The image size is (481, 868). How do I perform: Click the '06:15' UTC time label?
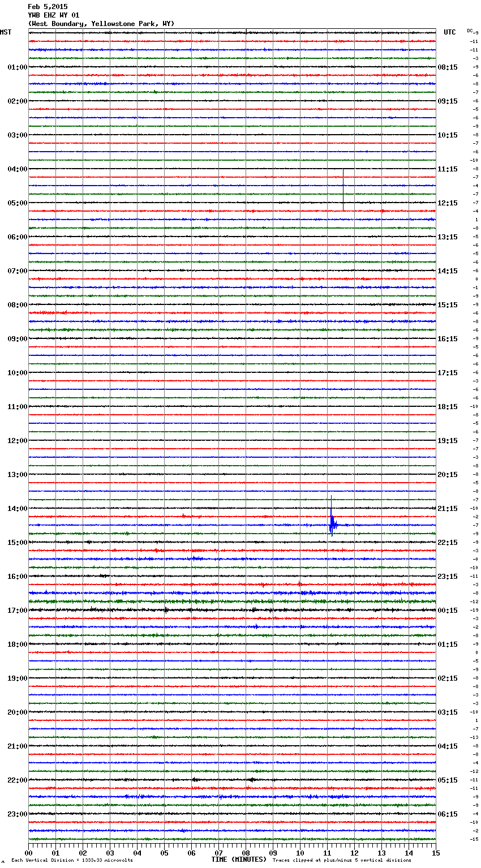(x=448, y=814)
